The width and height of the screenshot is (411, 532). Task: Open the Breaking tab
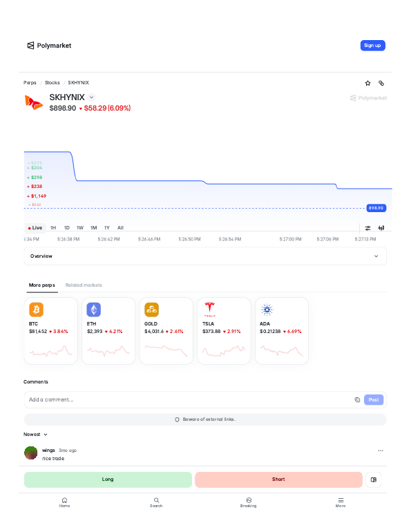coord(249,502)
